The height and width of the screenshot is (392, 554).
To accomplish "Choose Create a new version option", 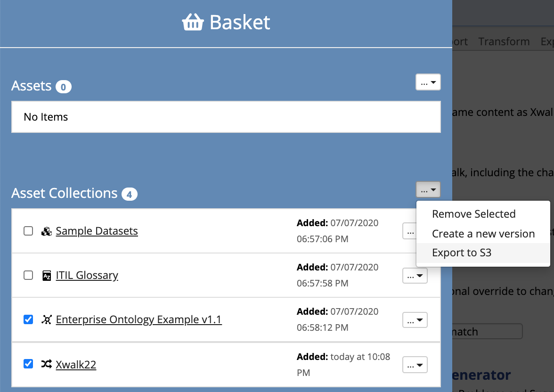I will point(483,233).
